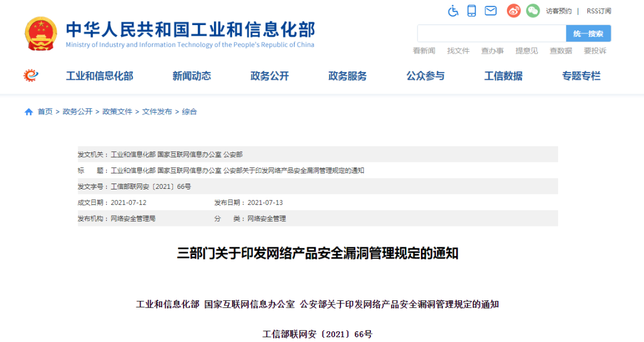
Task: Open the WeChat social icon
Action: pos(532,11)
